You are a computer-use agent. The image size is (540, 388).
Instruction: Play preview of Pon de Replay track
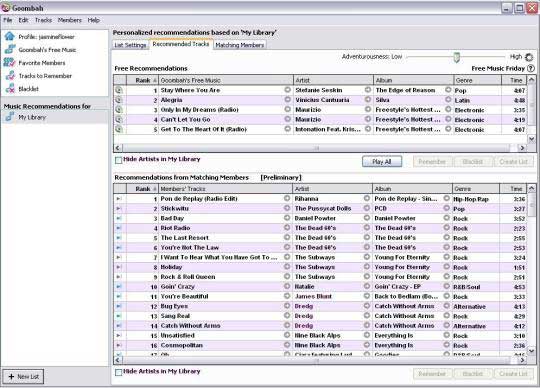(x=118, y=199)
